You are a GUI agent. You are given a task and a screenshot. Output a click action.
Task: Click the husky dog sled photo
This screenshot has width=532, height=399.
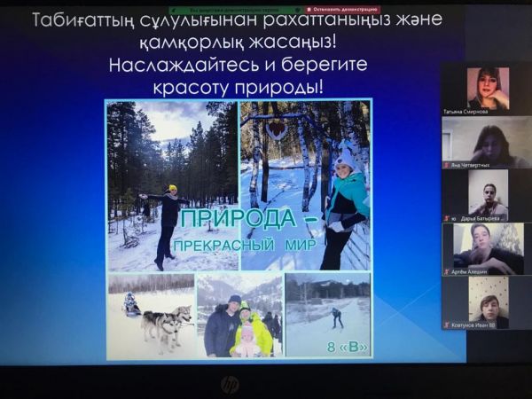tap(151, 315)
